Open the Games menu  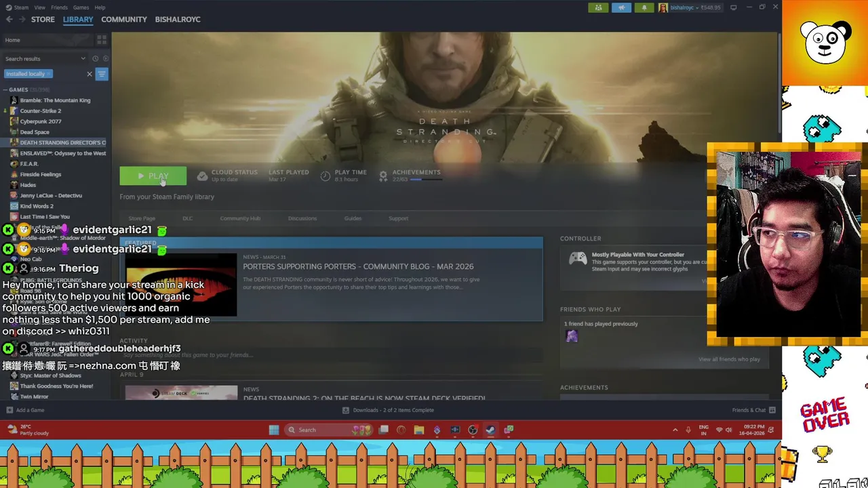click(x=81, y=7)
